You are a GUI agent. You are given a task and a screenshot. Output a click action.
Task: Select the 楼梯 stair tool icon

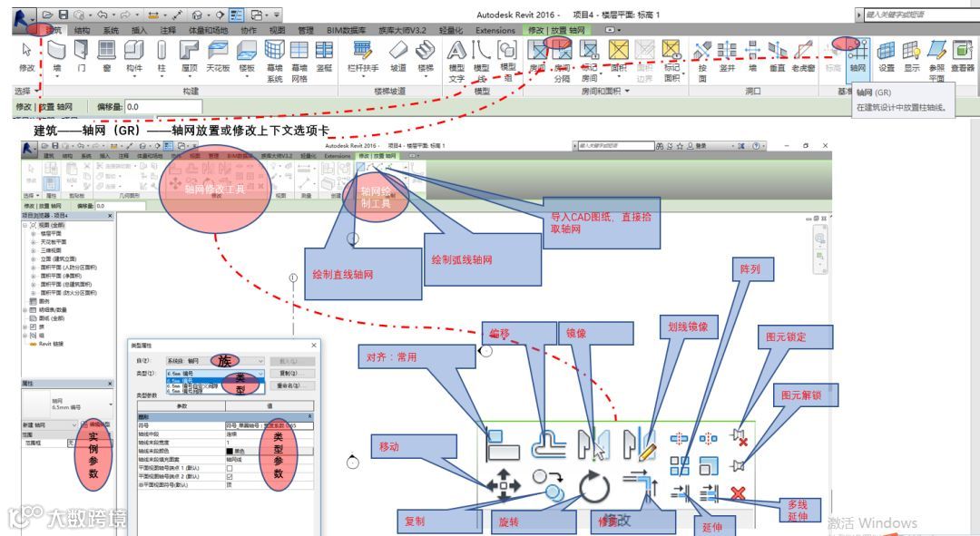tap(426, 50)
